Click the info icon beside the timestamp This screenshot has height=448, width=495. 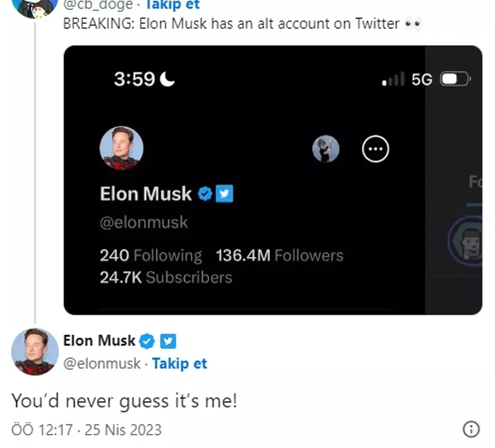pyautogui.click(x=471, y=429)
